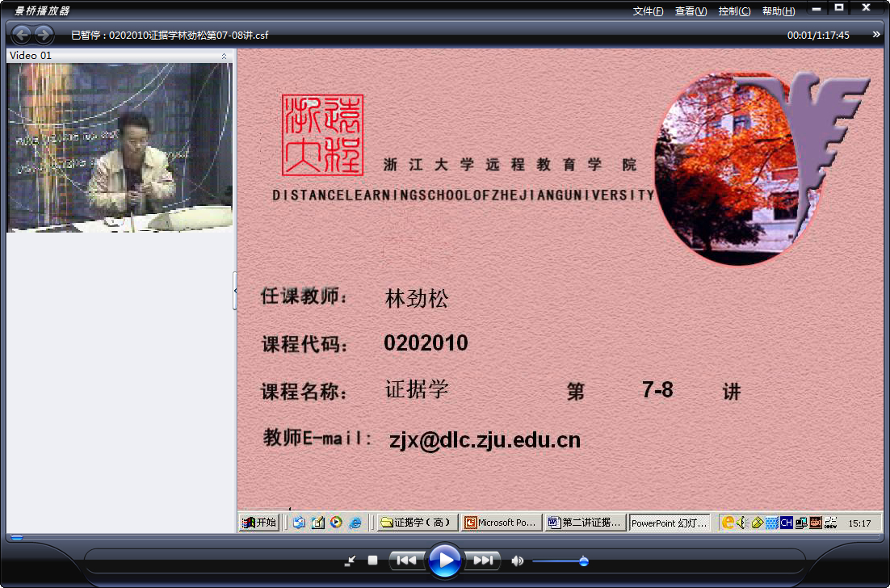
Task: Click the 浙江大学远程教育学院 heading text
Action: click(510, 165)
